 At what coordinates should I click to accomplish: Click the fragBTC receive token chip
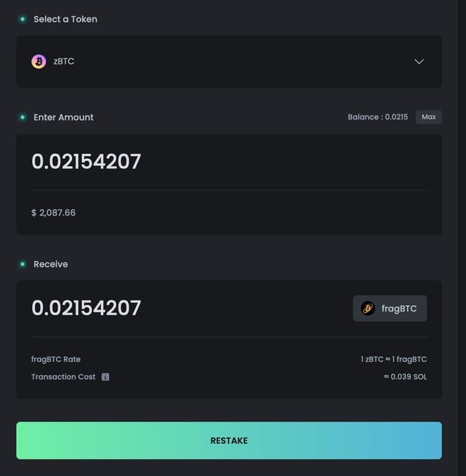[x=390, y=309]
